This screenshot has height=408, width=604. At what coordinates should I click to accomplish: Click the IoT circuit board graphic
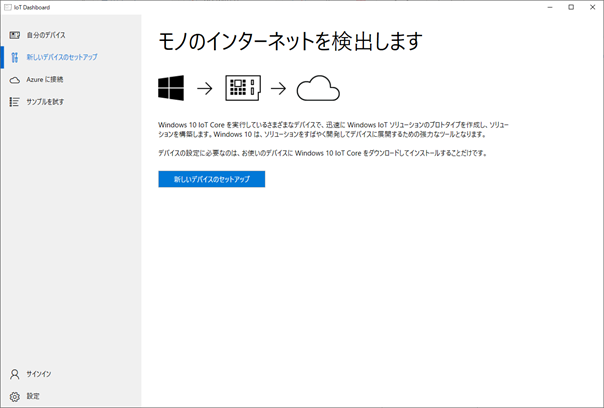[x=244, y=88]
